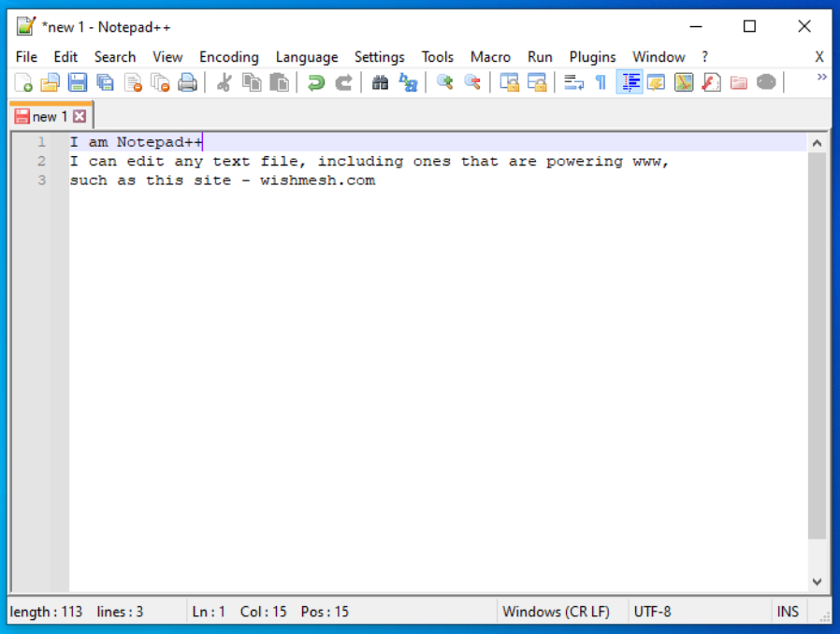This screenshot has width=840, height=634.
Task: Click the 'Windows (CR LF)' status field
Action: point(556,612)
